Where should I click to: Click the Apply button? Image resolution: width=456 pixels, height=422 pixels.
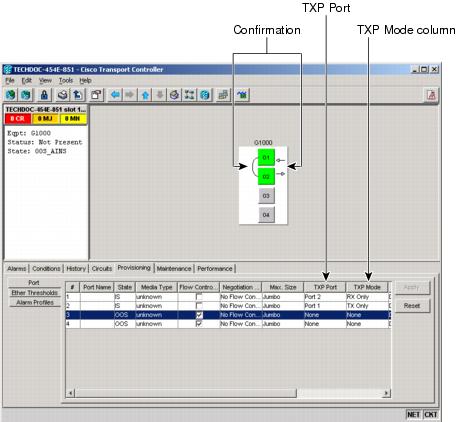[x=412, y=287]
